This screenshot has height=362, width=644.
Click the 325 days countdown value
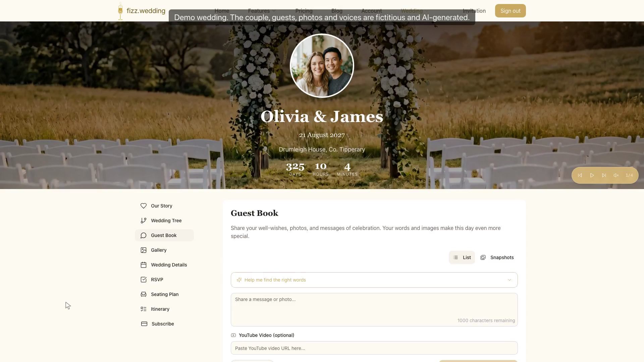point(295,166)
